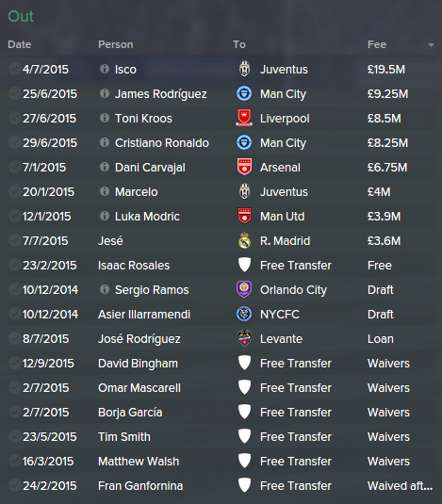Open the Fee column sort dropdown arrow
442x504 pixels.
tap(431, 45)
